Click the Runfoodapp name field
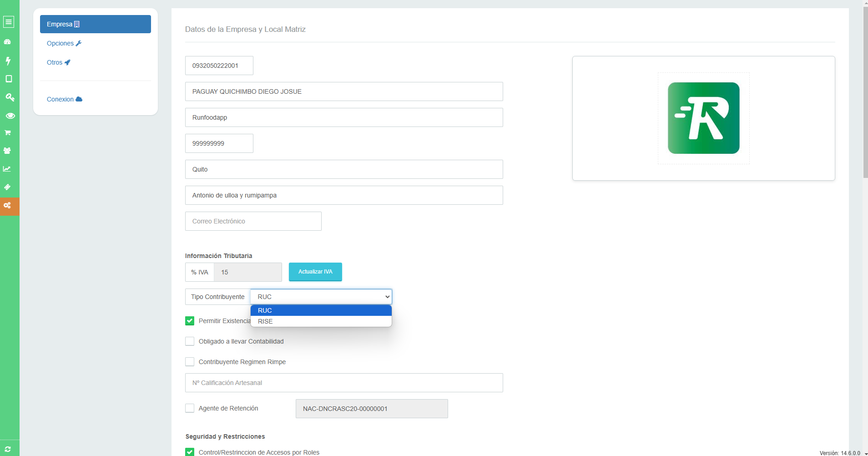The width and height of the screenshot is (868, 456). pos(344,117)
